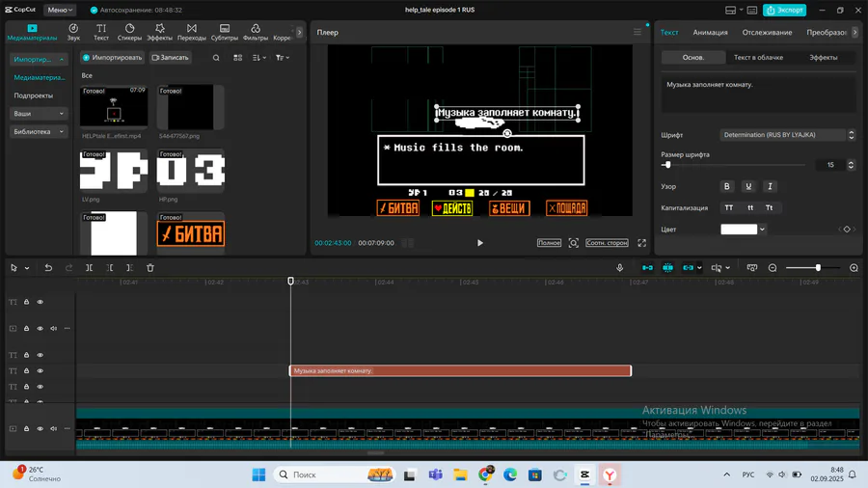Click the Экспорт button
Image resolution: width=868 pixels, height=488 pixels.
click(x=784, y=10)
